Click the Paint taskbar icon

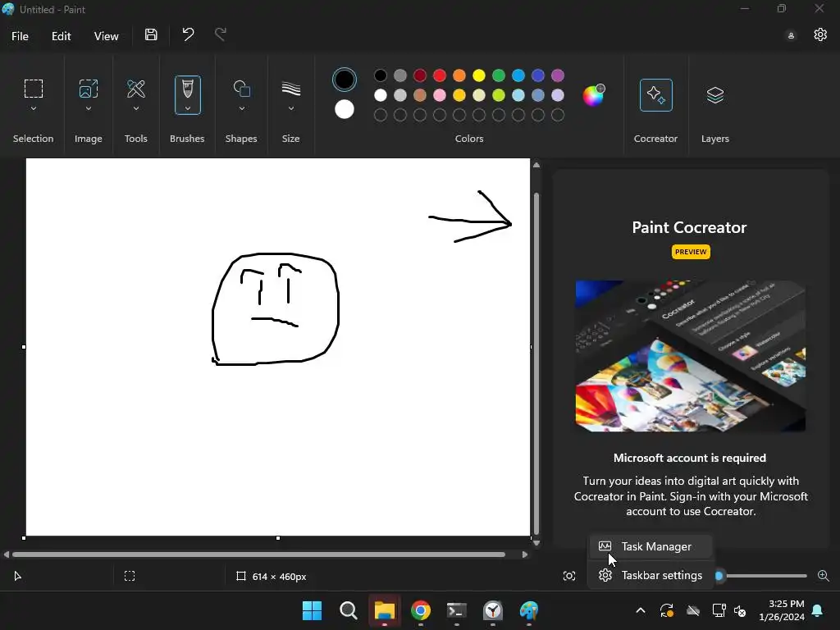click(x=529, y=610)
